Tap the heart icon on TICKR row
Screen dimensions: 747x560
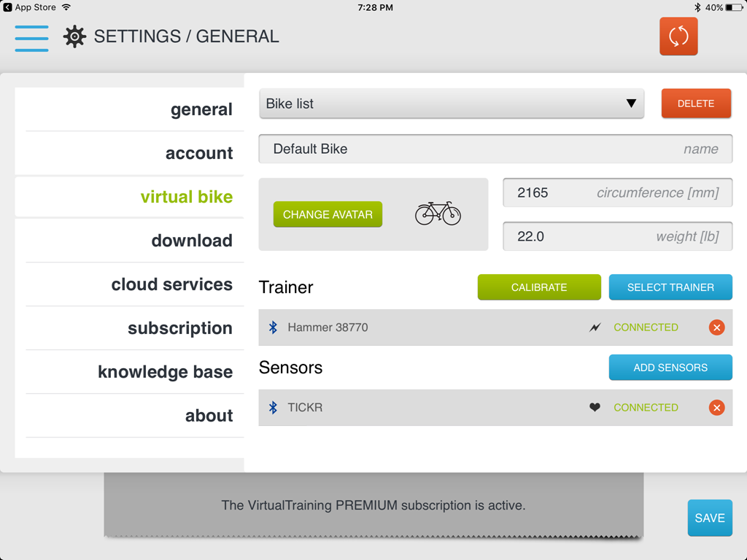click(595, 408)
